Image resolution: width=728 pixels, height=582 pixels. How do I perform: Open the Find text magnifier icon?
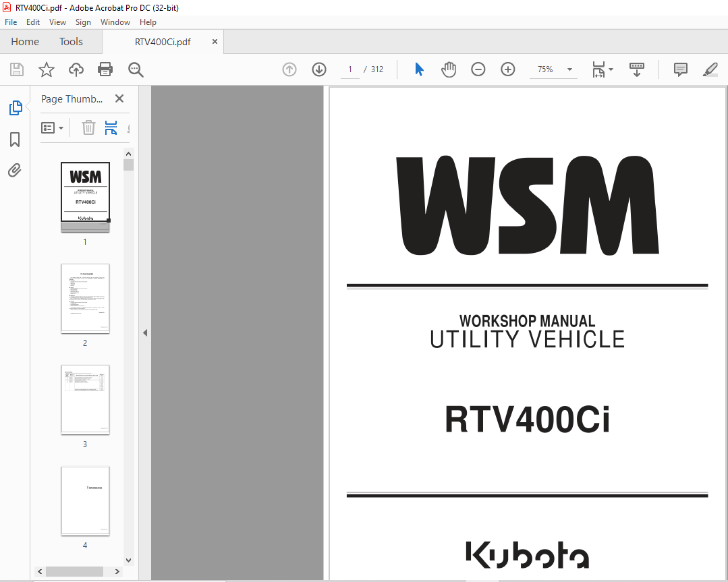[x=136, y=69]
